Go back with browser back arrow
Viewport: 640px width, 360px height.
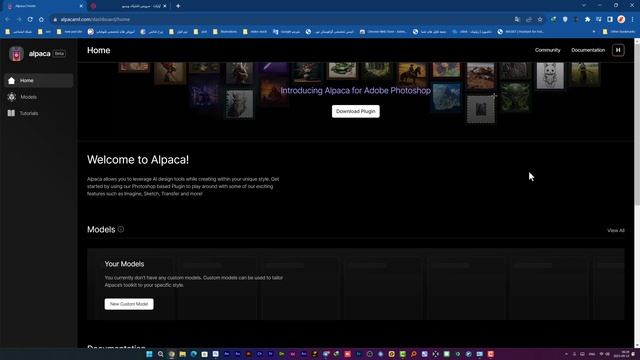[x=8, y=19]
